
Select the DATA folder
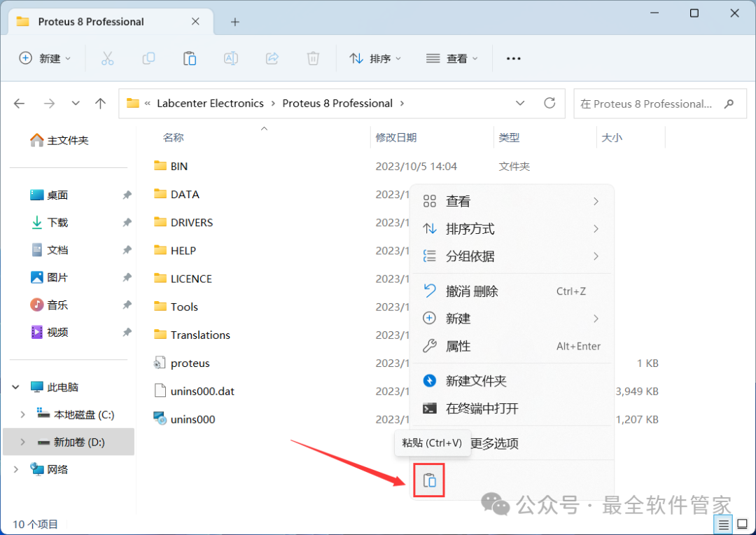coord(176,195)
